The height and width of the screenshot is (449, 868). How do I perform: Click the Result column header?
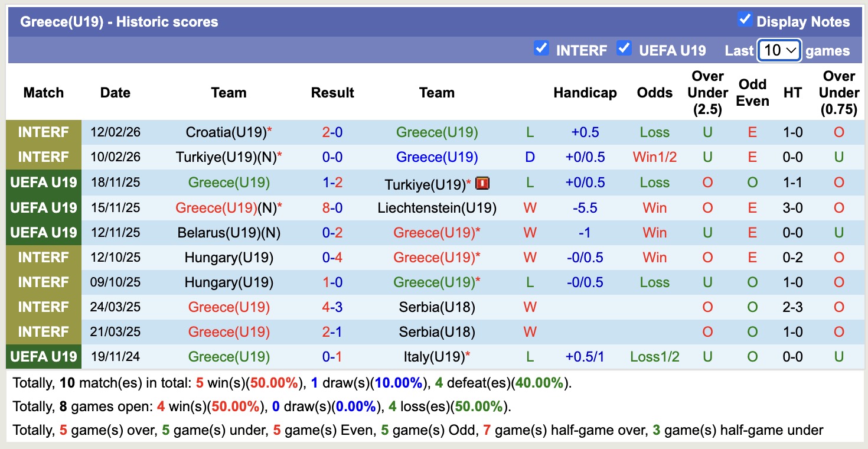pyautogui.click(x=332, y=93)
